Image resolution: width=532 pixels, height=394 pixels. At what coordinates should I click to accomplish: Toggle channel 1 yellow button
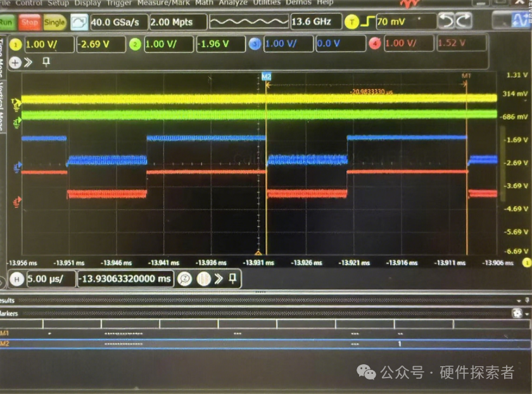(15, 44)
